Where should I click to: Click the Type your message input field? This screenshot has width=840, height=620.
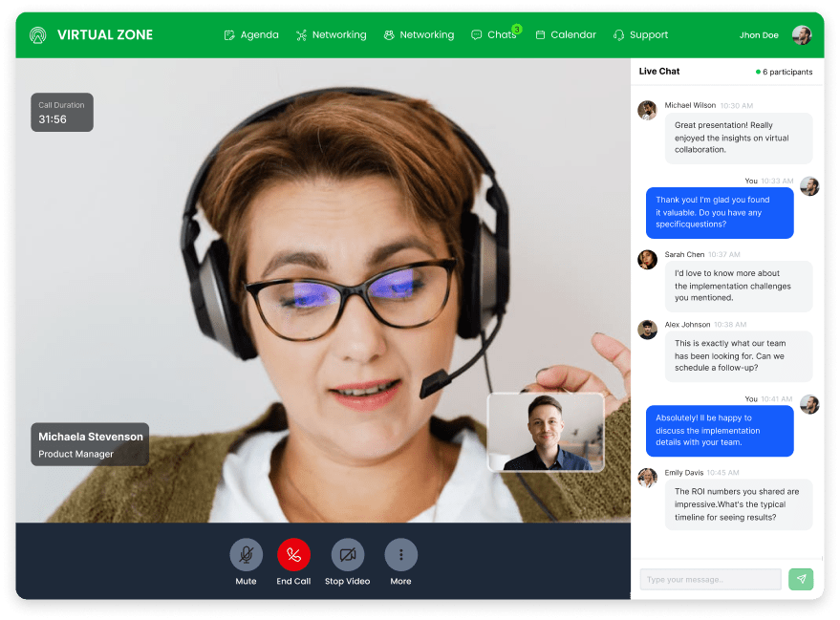pyautogui.click(x=709, y=580)
